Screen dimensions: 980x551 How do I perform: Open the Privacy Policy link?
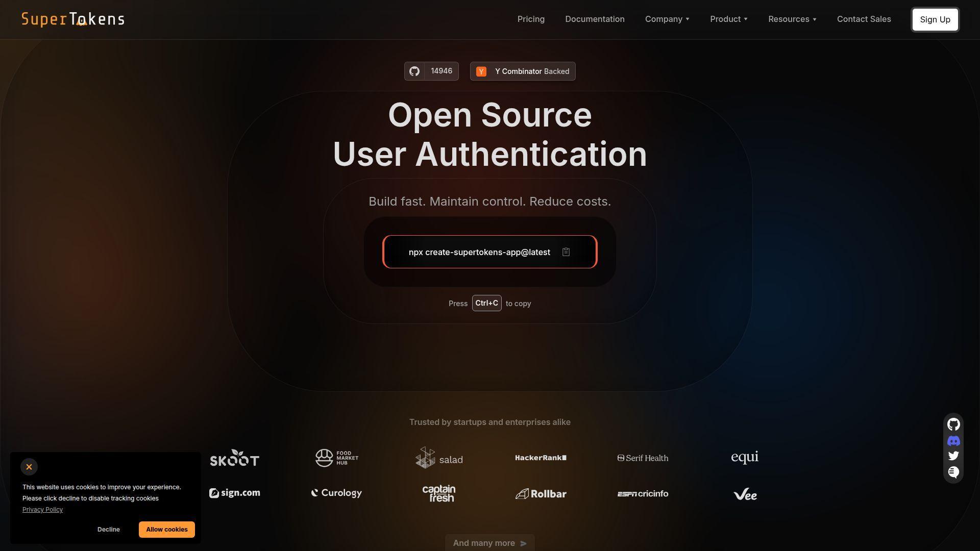(42, 509)
